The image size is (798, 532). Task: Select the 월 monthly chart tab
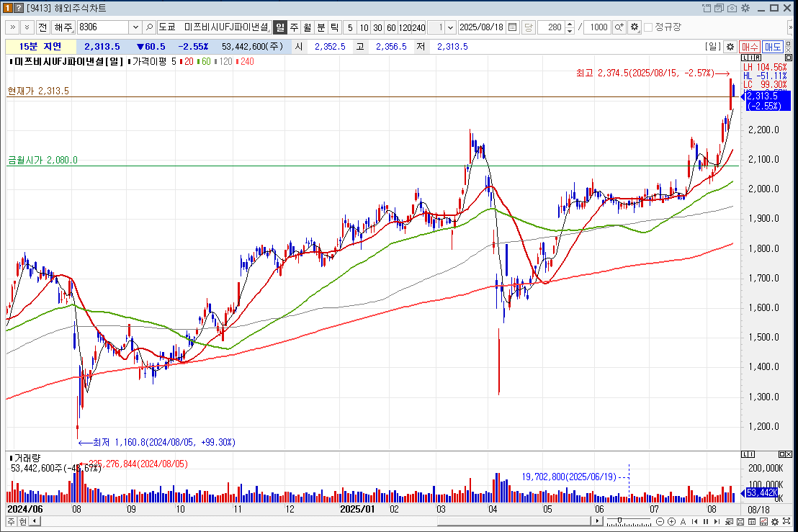coord(308,27)
